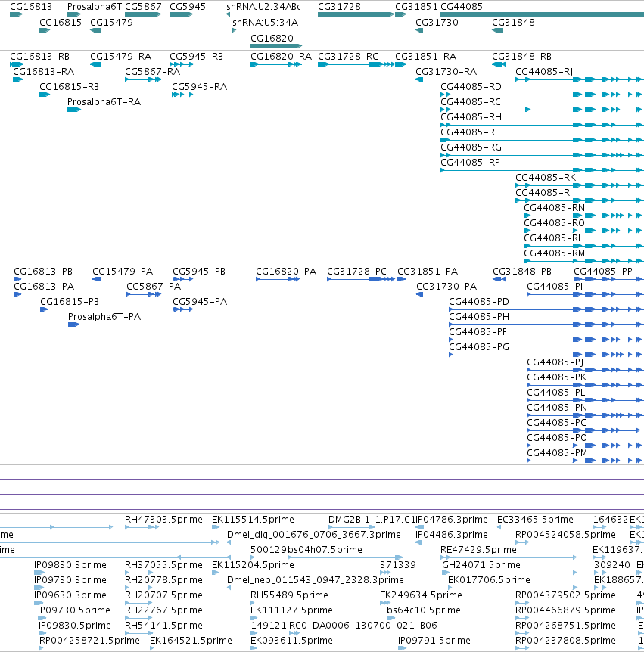Click the CG5867 gene label
The height and width of the screenshot is (652, 644).
tap(143, 7)
